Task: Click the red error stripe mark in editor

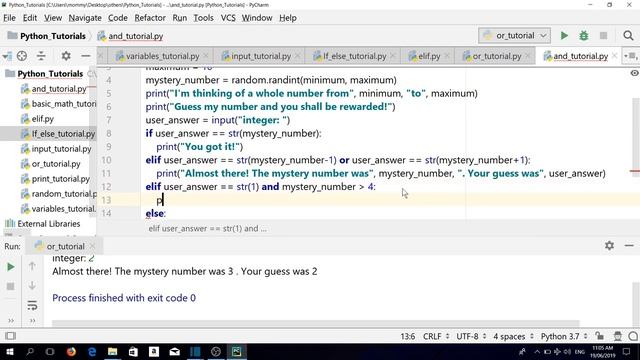Action: (x=635, y=171)
